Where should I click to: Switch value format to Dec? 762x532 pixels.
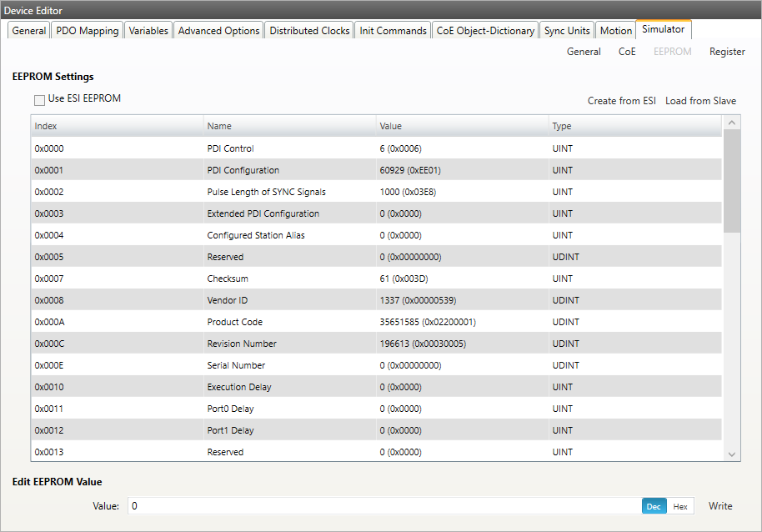click(654, 506)
